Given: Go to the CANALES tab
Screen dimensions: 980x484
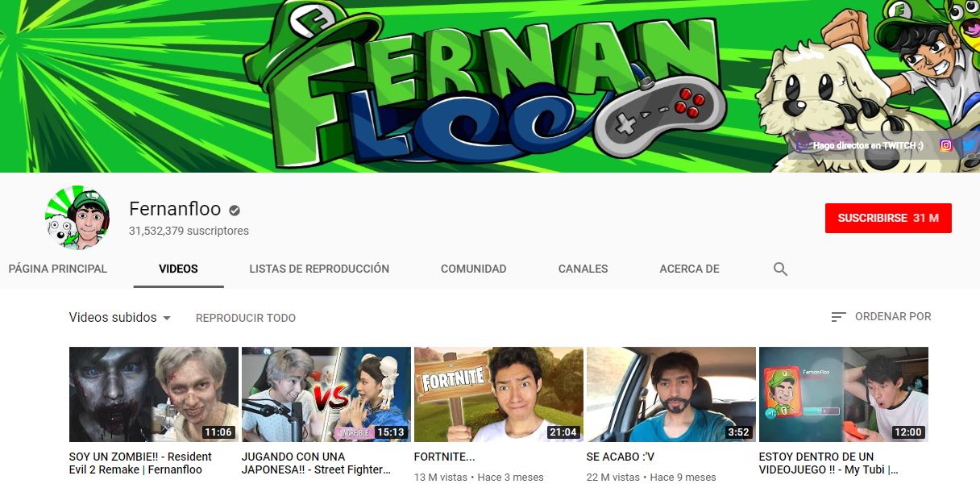Looking at the screenshot, I should 583,269.
